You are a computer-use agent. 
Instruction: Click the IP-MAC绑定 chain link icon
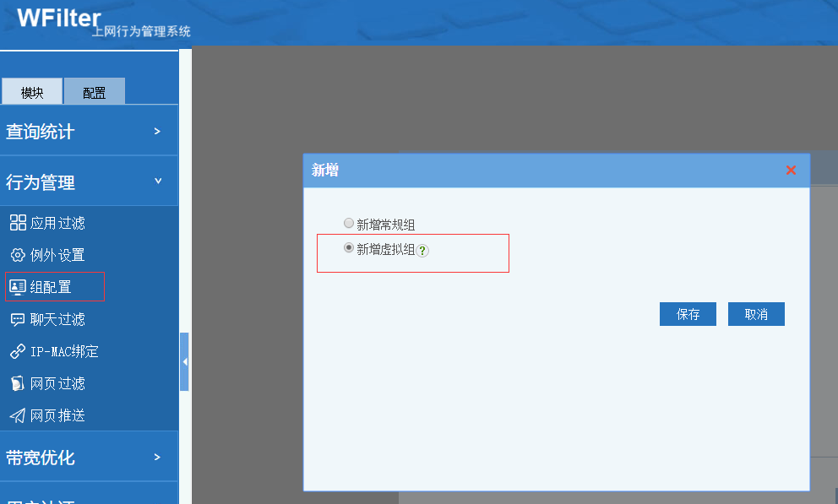(18, 351)
